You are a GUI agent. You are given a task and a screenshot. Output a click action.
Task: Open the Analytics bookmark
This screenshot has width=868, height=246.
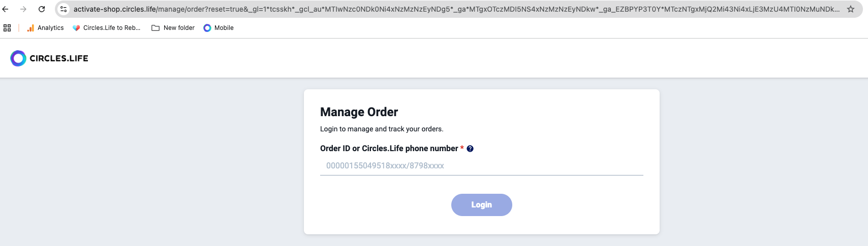pos(45,28)
